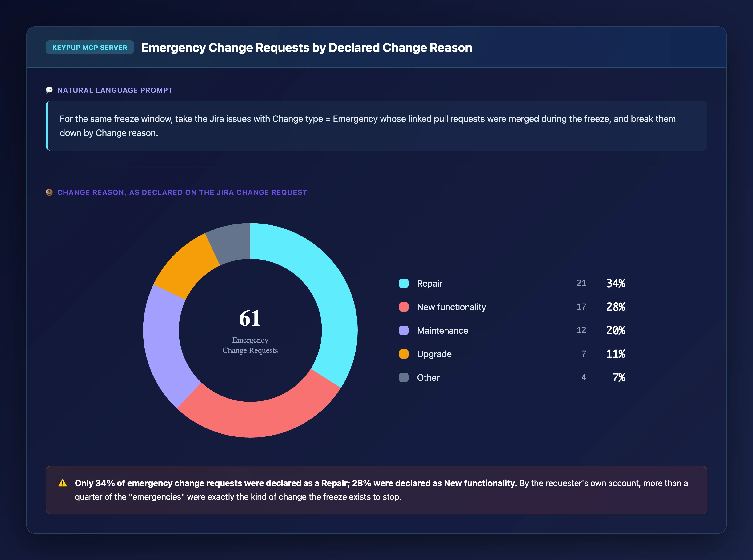Click the Maintenance count 12
Screen dimensions: 753x560
coord(581,331)
